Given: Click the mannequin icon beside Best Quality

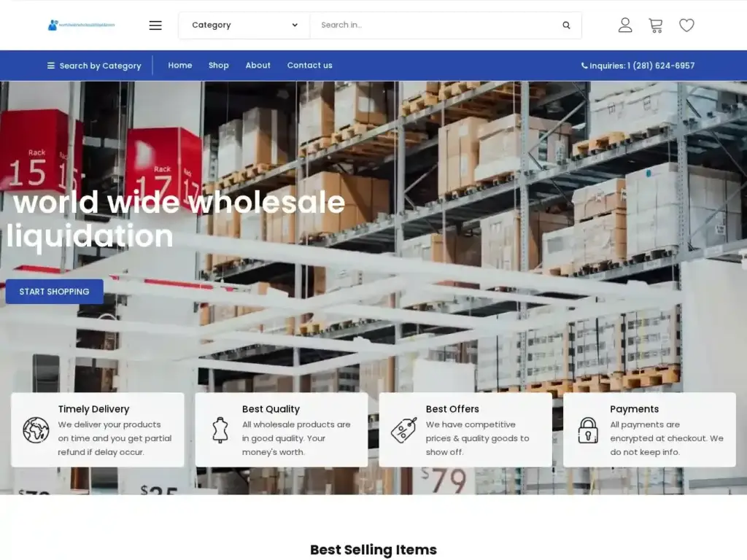Looking at the screenshot, I should pos(220,430).
